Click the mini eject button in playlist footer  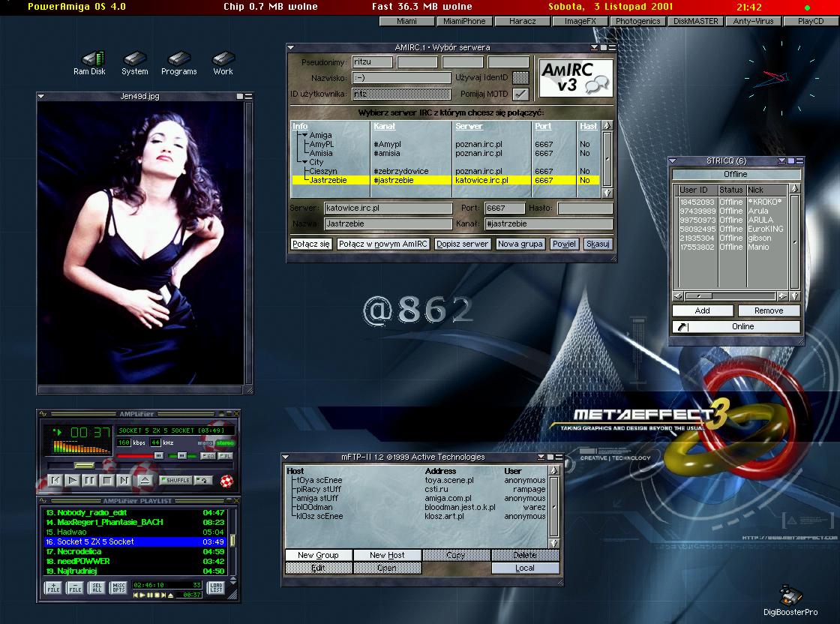point(170,595)
